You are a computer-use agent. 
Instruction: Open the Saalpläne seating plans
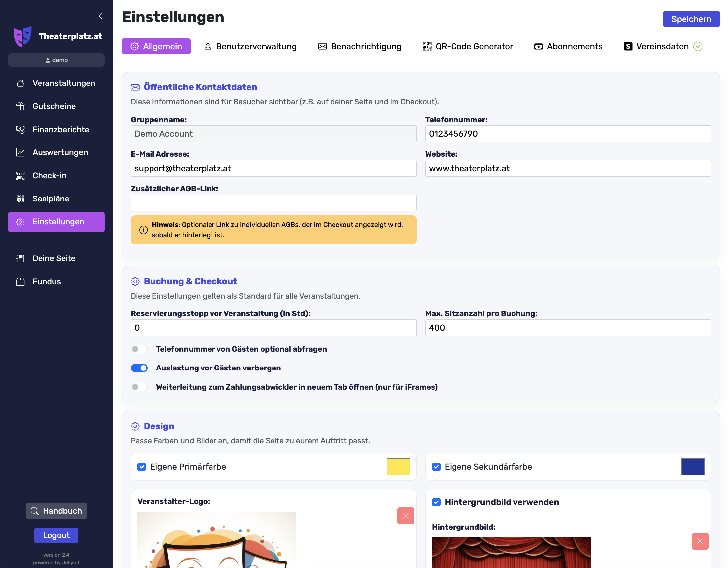coord(51,199)
